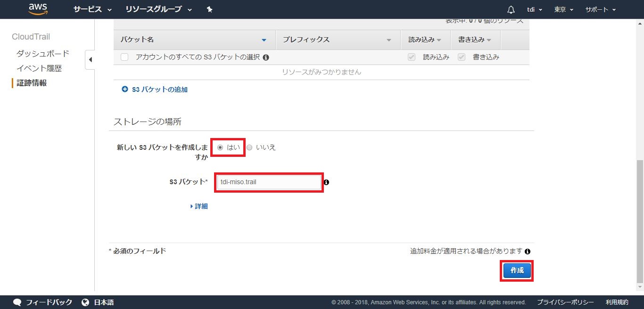Screen dimensions: 644x309
Task: Click info icon next to S3 bucket field
Action: 326,182
